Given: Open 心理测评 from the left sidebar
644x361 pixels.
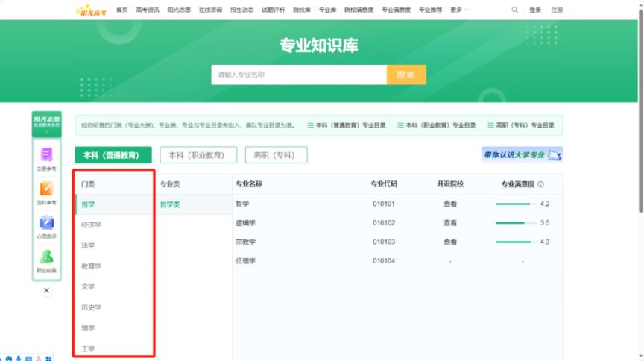Looking at the screenshot, I should pyautogui.click(x=46, y=227).
